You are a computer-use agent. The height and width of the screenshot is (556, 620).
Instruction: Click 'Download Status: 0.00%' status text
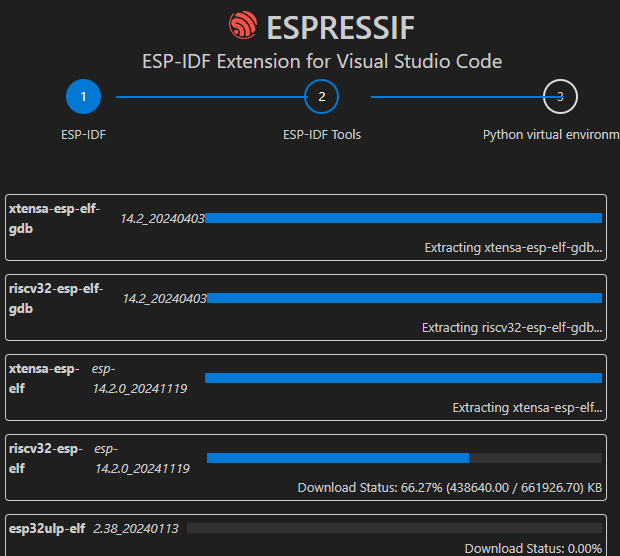[533, 548]
